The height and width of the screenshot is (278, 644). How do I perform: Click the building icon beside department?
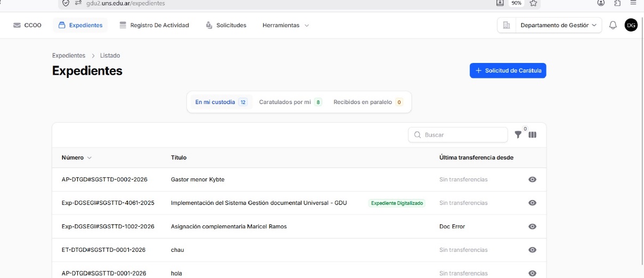[x=507, y=25]
